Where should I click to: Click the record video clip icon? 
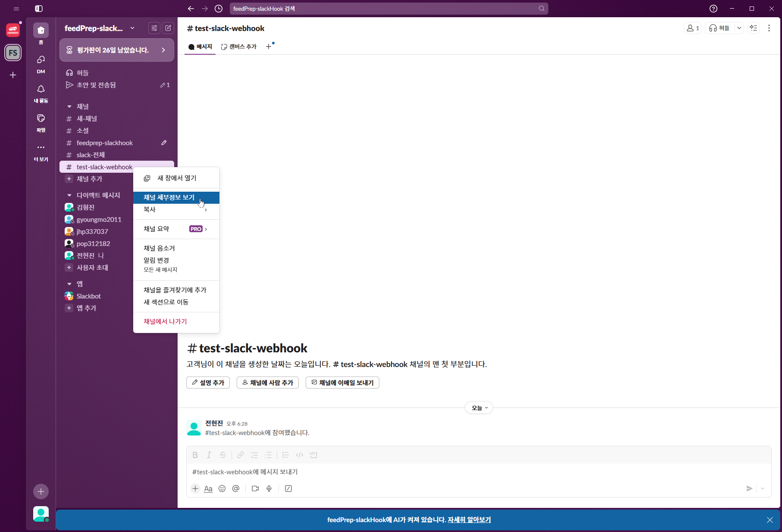coord(255,488)
